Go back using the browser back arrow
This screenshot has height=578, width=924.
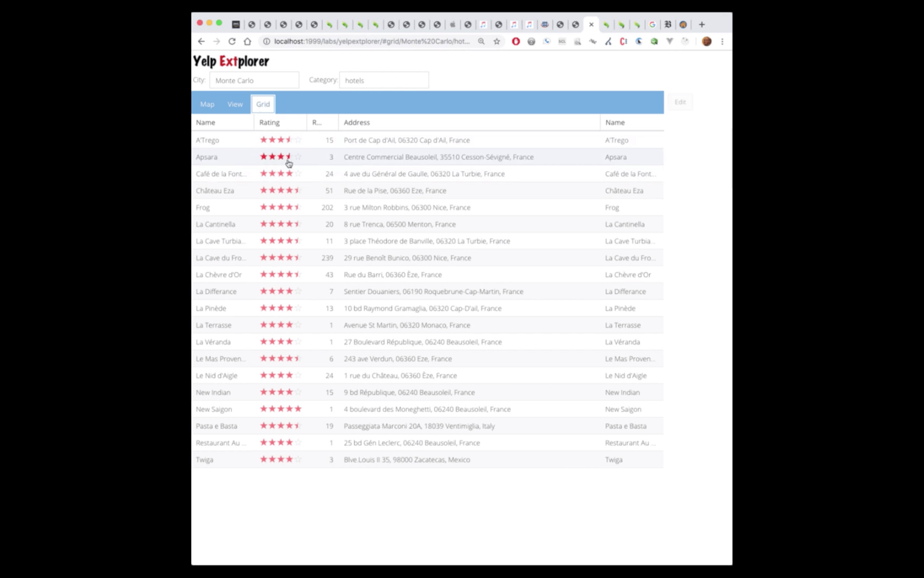[201, 41]
